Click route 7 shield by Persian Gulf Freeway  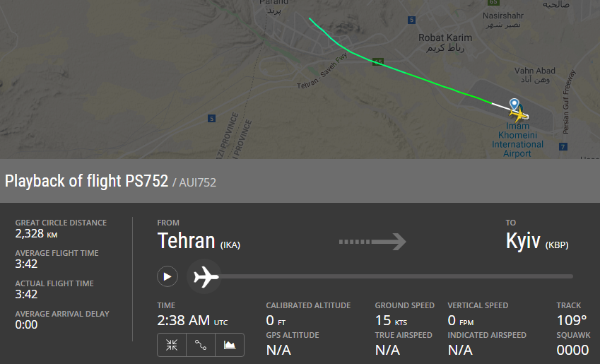[x=563, y=146]
